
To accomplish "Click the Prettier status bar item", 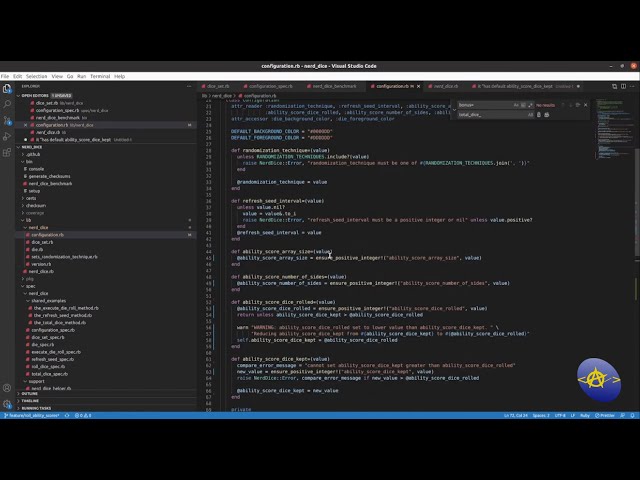I will [x=604, y=415].
